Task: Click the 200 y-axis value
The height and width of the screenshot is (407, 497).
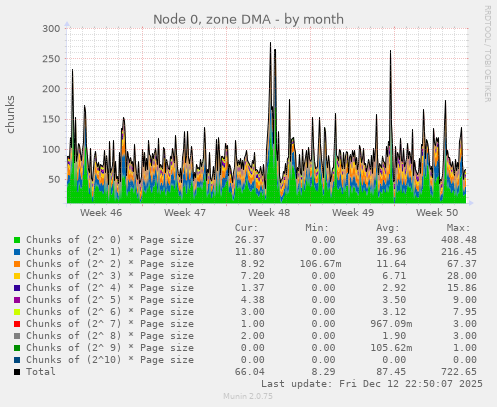Action: pyautogui.click(x=51, y=89)
